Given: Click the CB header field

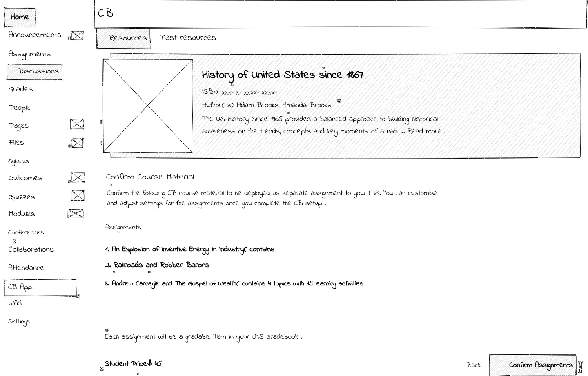Looking at the screenshot, I should pos(340,14).
